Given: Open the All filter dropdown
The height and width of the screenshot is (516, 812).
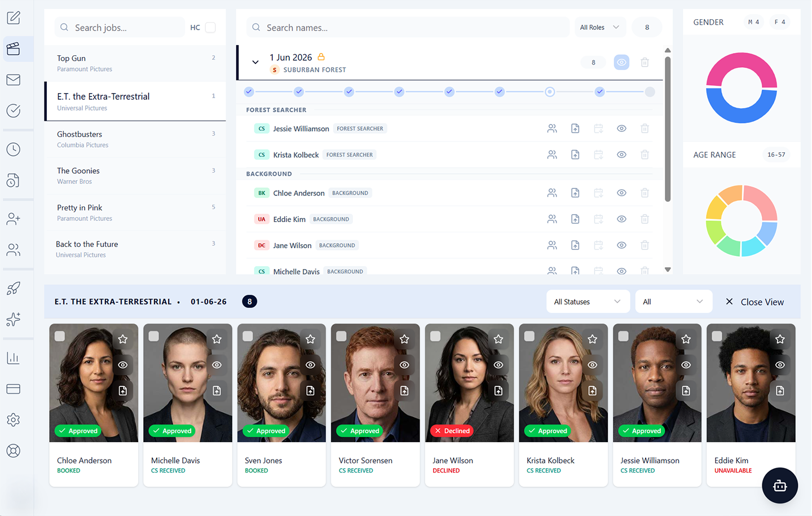Looking at the screenshot, I should pyautogui.click(x=673, y=302).
